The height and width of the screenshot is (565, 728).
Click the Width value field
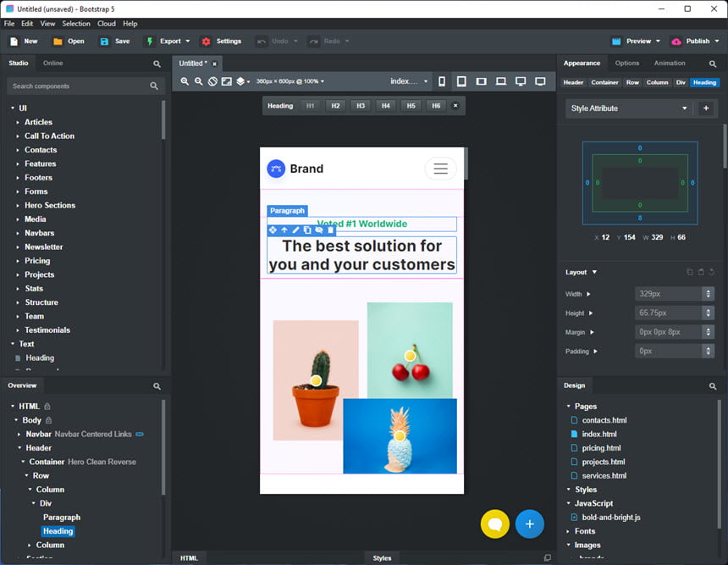669,294
